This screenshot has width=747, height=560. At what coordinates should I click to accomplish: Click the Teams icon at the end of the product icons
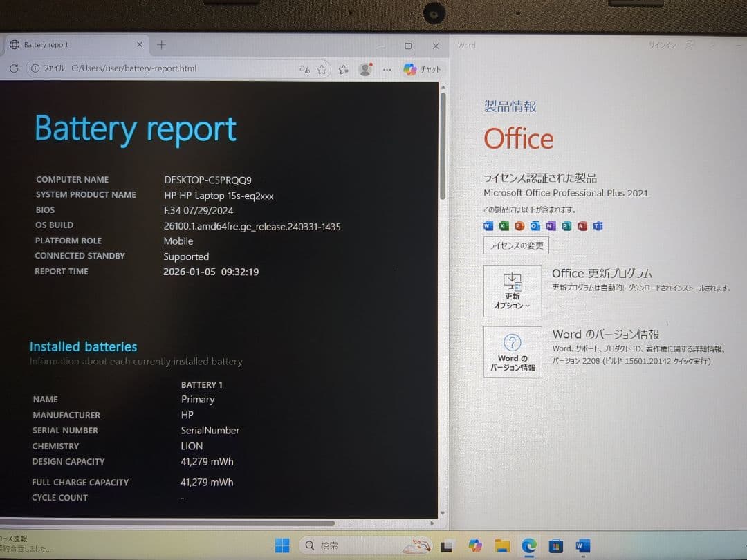596,226
